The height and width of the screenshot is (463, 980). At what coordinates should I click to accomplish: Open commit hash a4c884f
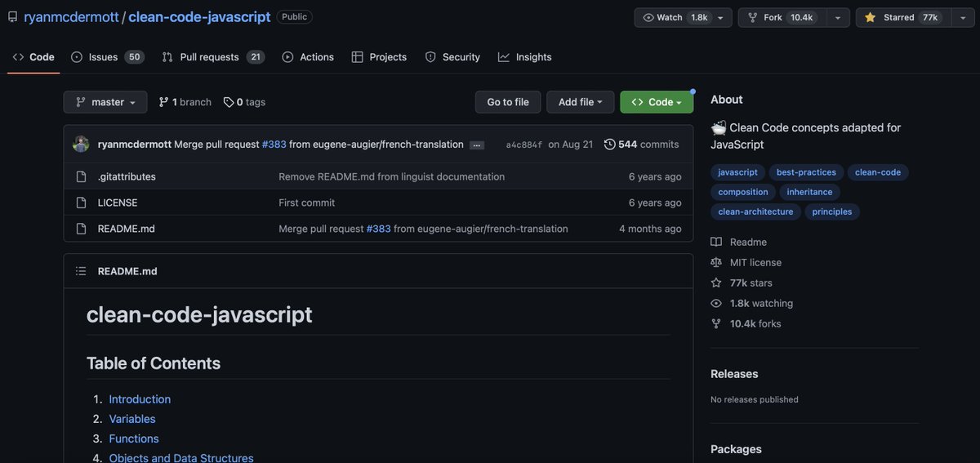(x=524, y=145)
